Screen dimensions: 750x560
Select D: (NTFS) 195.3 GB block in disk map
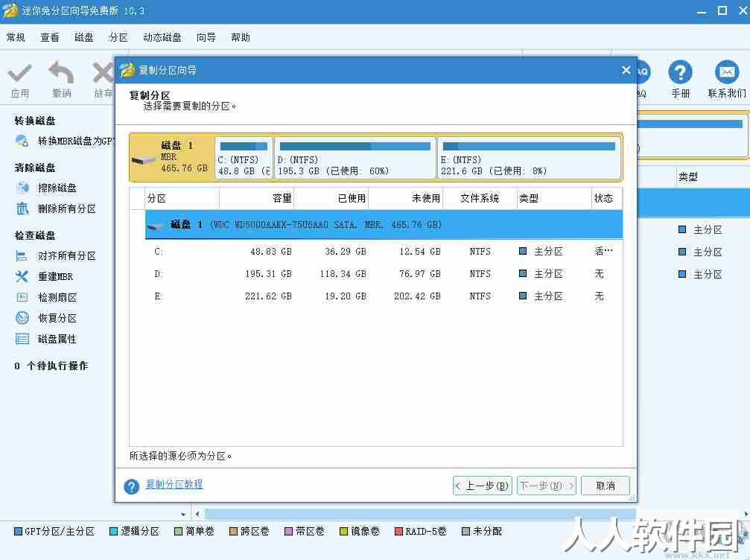pyautogui.click(x=355, y=158)
